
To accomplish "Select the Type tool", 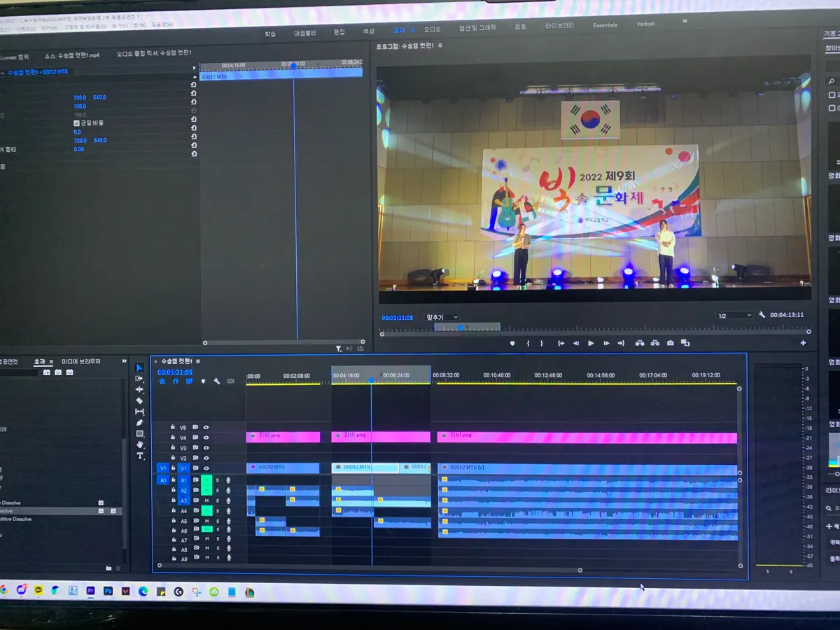I will click(140, 456).
